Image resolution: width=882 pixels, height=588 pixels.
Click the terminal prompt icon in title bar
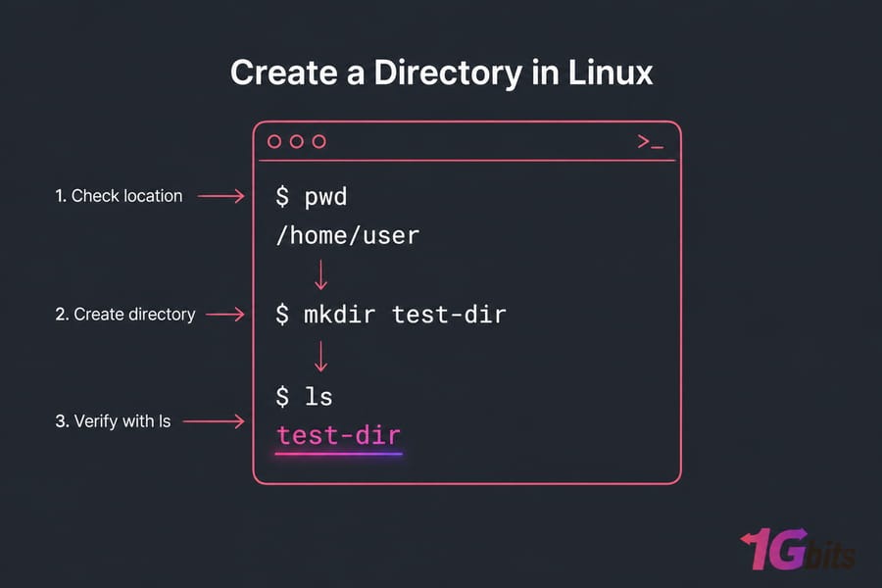click(651, 142)
